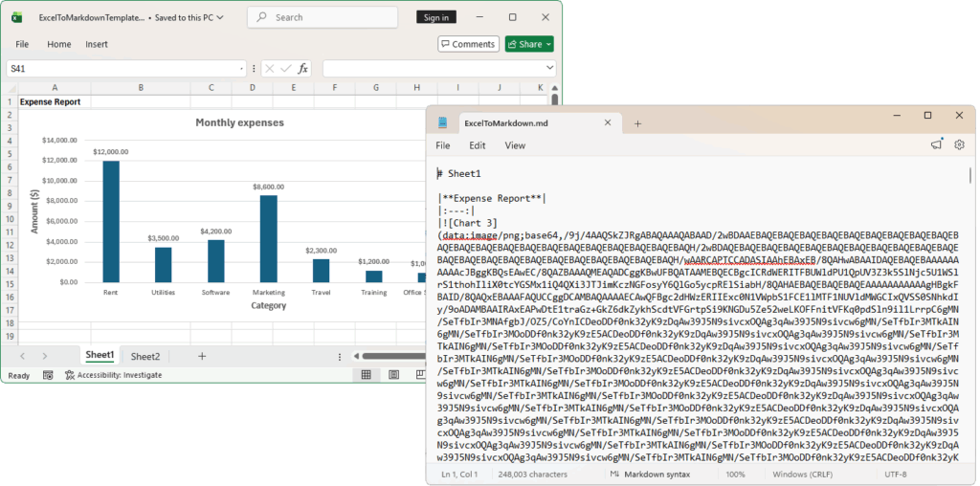The width and height of the screenshot is (980, 486).
Task: Select column D header
Action: click(253, 88)
